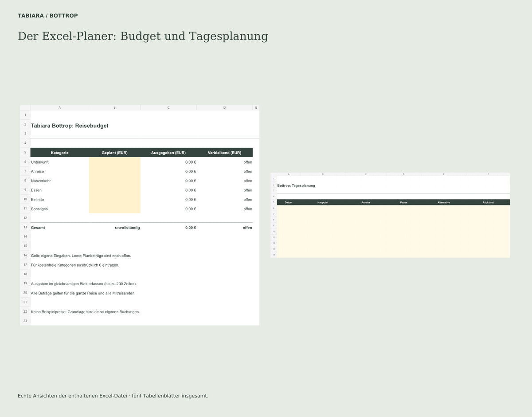Click the 'Ausgegeben (EUR)' header cell

(x=168, y=153)
